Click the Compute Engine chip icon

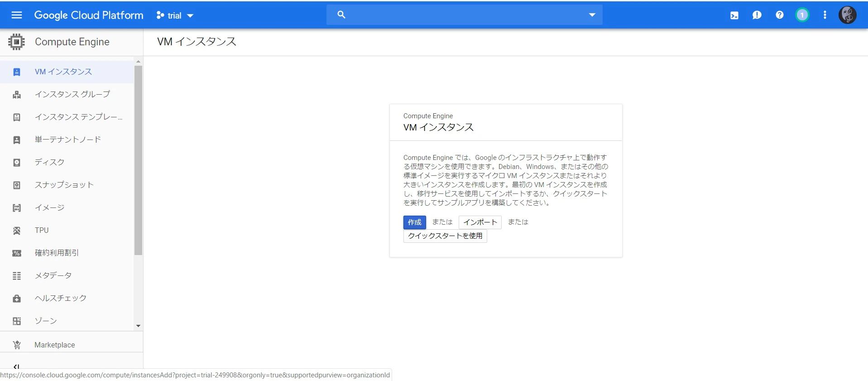[x=16, y=42]
